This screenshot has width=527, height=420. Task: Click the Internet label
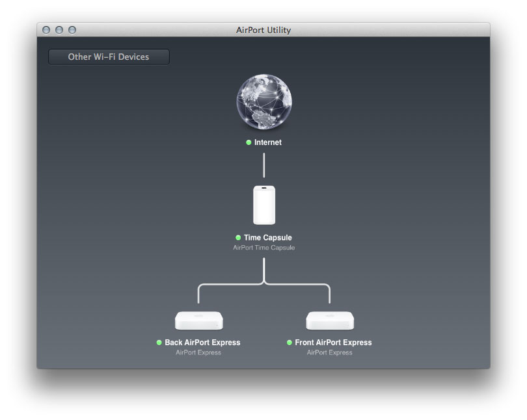tap(268, 142)
